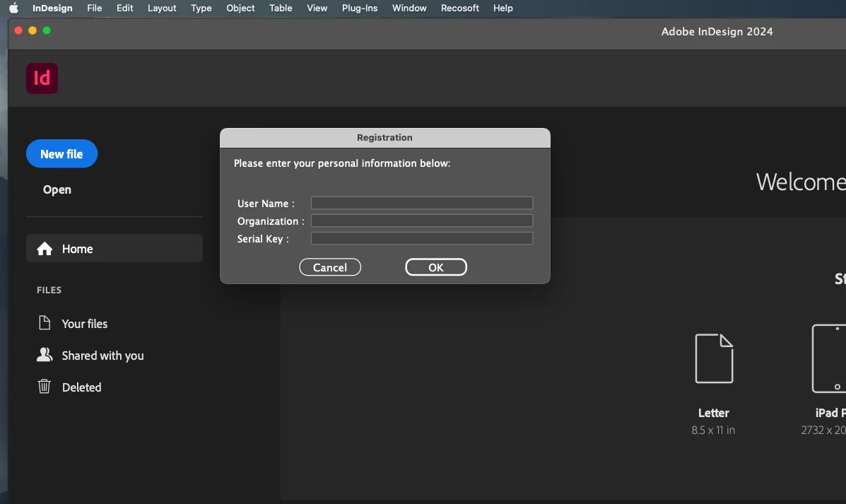
Task: Open the InDesign application menu
Action: coord(52,8)
